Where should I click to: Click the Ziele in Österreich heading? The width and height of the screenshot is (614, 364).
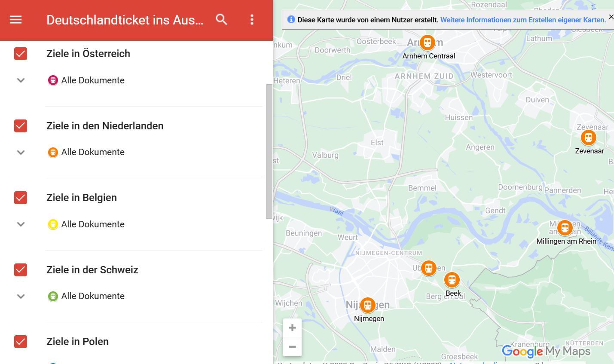click(88, 54)
